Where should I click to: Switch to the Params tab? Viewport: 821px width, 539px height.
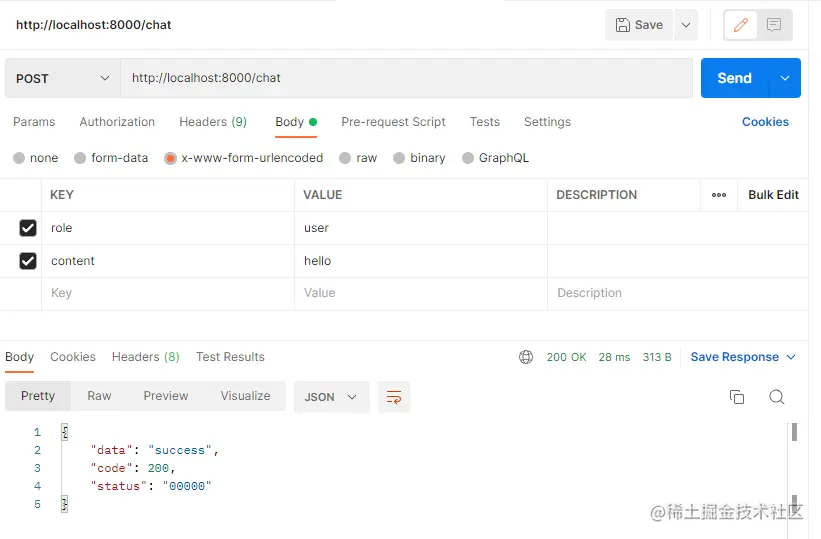pos(34,122)
